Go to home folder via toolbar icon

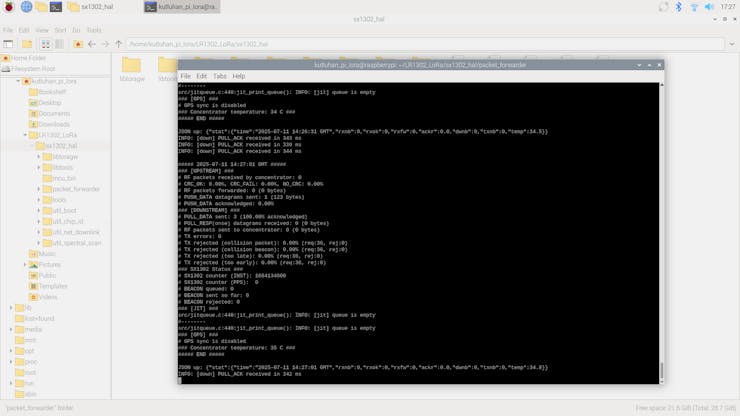78,44
